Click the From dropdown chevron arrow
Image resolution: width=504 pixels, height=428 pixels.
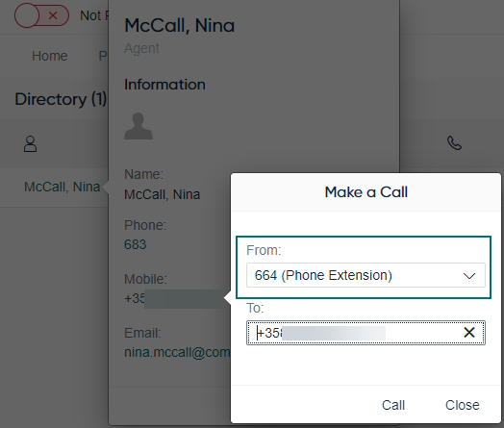point(469,276)
